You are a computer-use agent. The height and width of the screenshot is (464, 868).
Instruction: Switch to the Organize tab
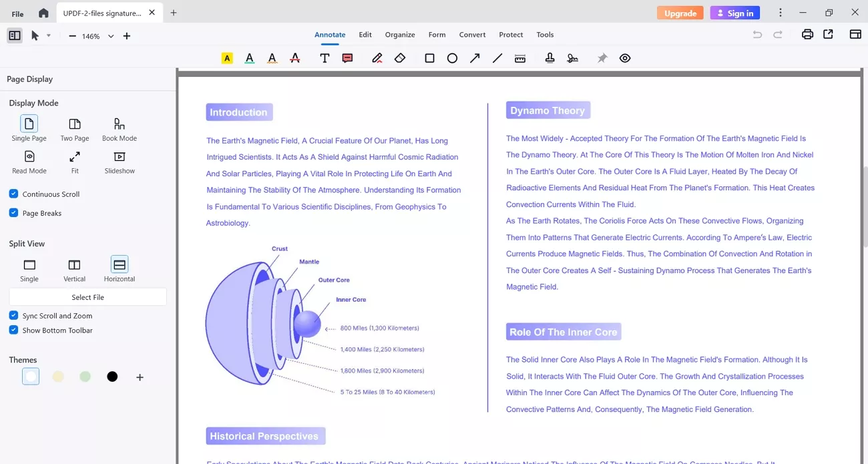[400, 34]
